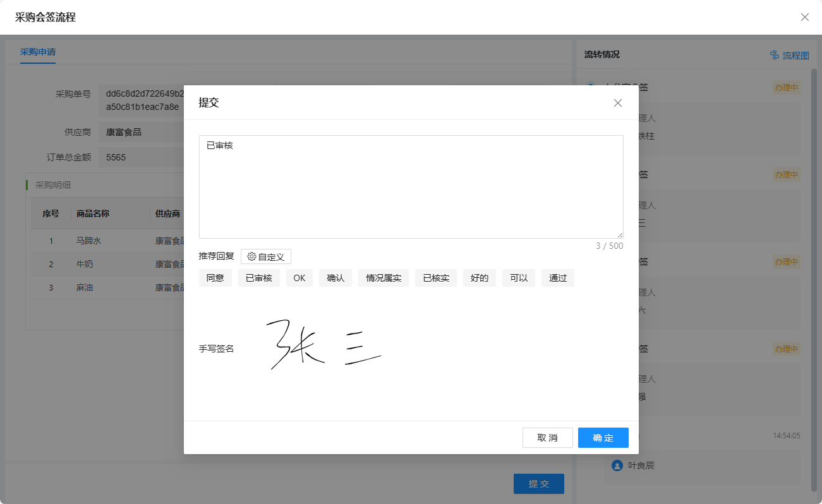Select the 通过 reply chip

(558, 278)
